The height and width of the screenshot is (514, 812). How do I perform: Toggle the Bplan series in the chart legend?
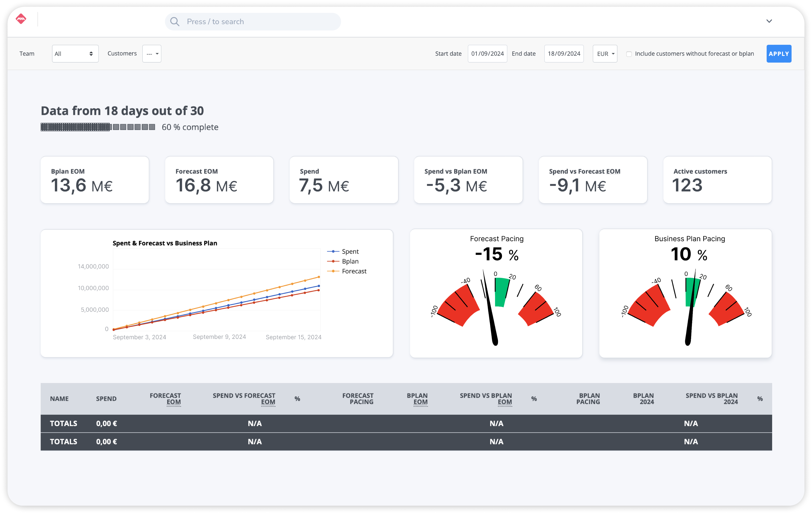(350, 261)
